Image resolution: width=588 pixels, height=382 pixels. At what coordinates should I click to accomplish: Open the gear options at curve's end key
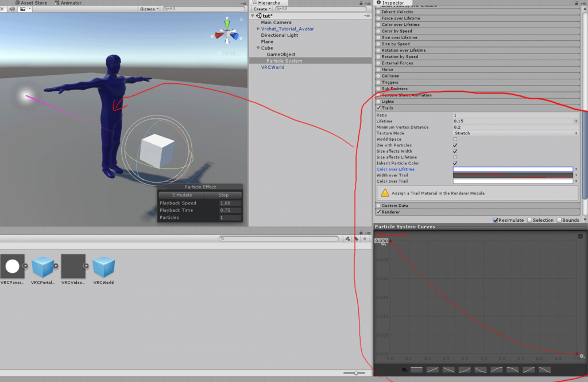point(582,357)
